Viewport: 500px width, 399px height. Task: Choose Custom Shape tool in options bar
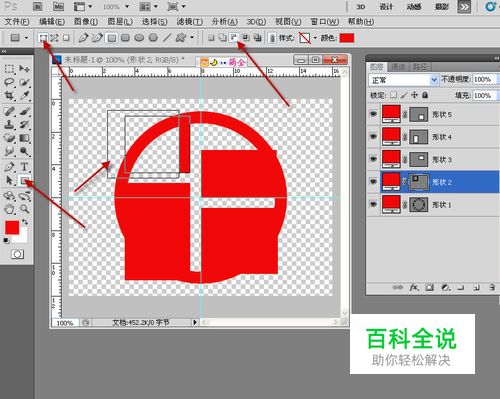(x=181, y=38)
